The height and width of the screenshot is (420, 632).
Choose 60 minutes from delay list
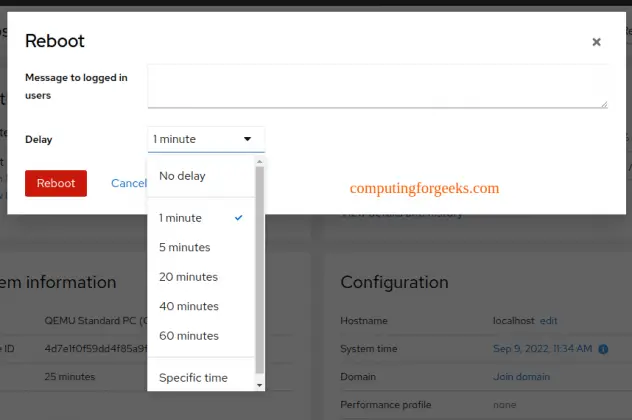click(x=188, y=336)
